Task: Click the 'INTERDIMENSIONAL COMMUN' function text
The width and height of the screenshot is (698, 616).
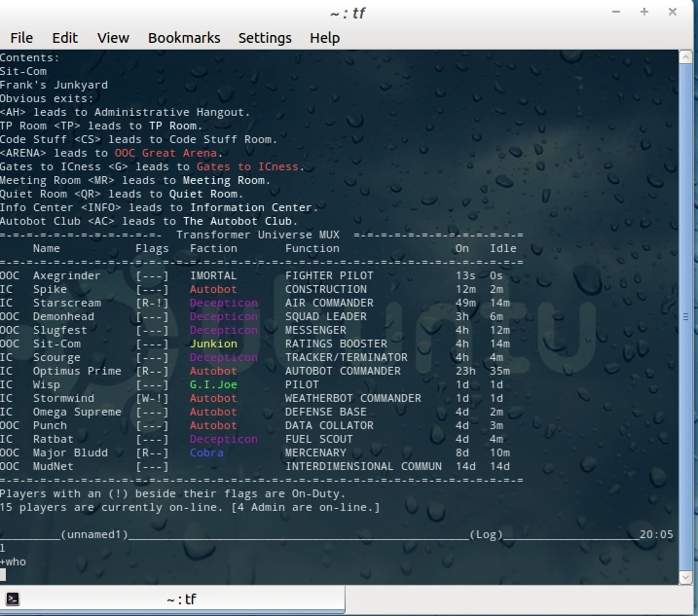Action: point(363,466)
